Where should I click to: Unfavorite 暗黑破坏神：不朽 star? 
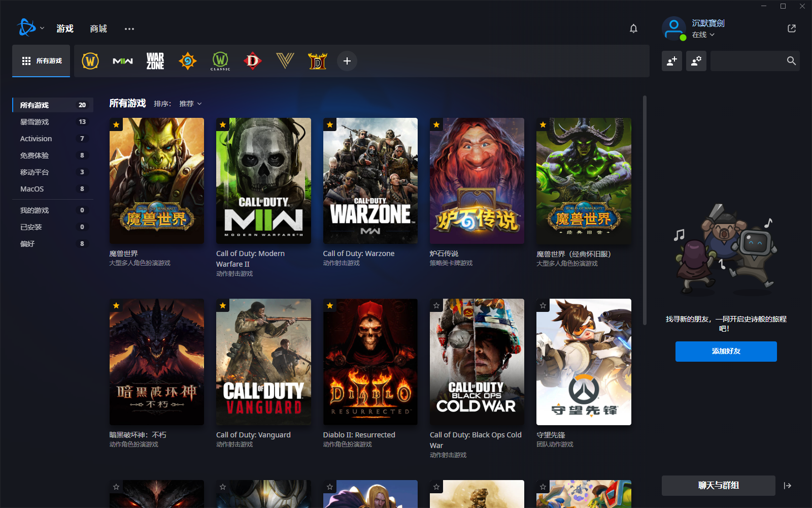116,305
